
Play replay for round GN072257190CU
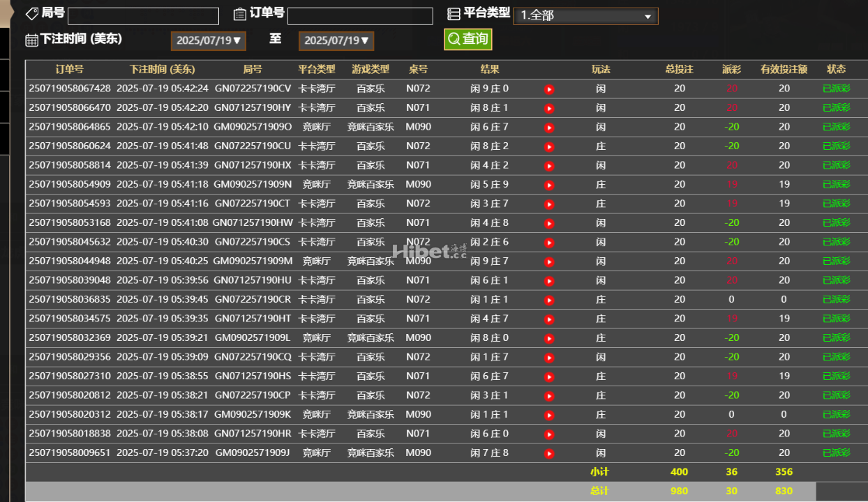549,147
